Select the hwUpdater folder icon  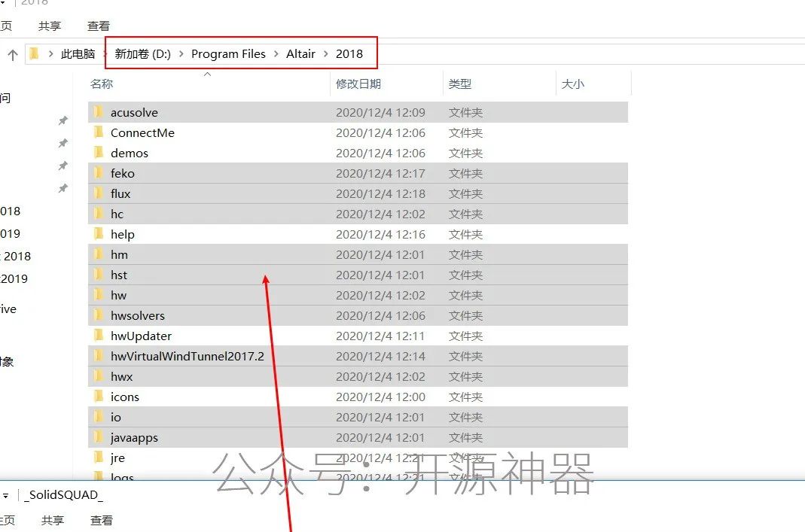(x=97, y=336)
